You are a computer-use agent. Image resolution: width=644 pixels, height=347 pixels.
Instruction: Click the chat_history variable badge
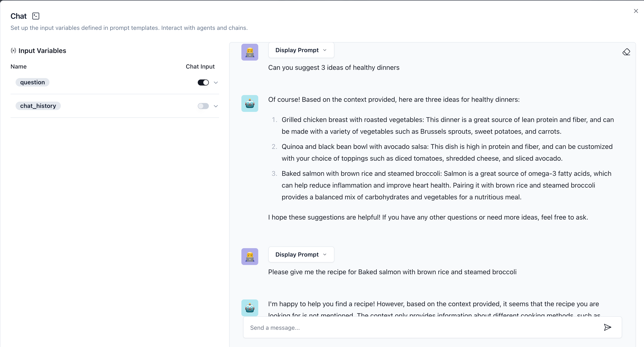pos(38,106)
